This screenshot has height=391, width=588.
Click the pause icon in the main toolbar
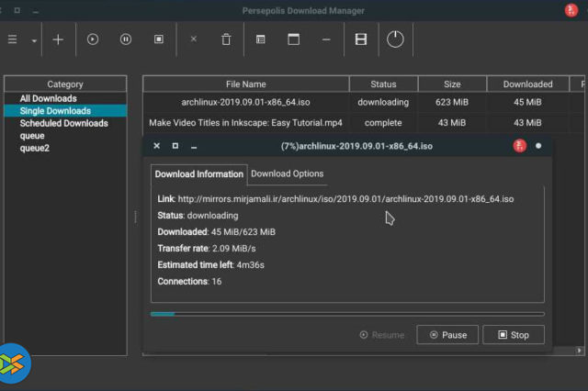click(x=125, y=39)
